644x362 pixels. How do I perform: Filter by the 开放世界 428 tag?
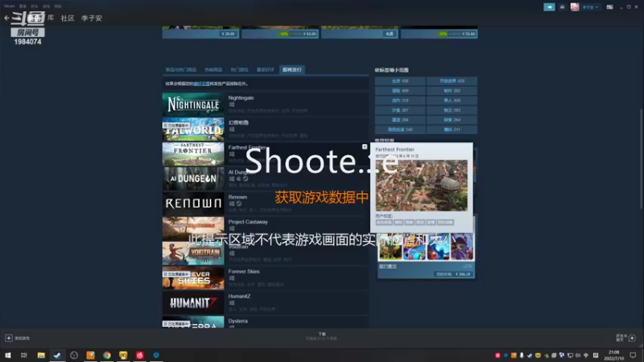coord(452,81)
